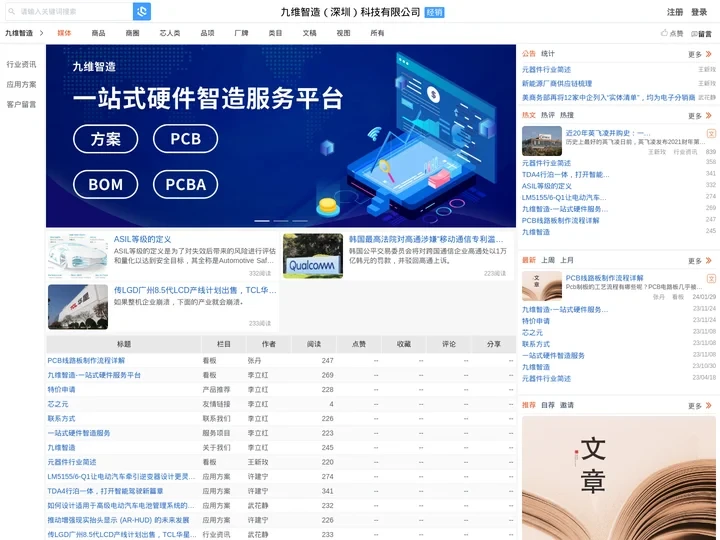Select the first carousel indicator dash
The image size is (720, 540).
click(262, 221)
